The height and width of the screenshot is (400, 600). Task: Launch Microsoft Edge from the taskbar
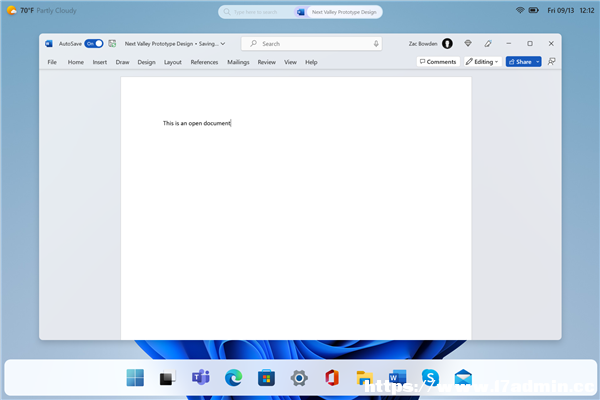233,378
